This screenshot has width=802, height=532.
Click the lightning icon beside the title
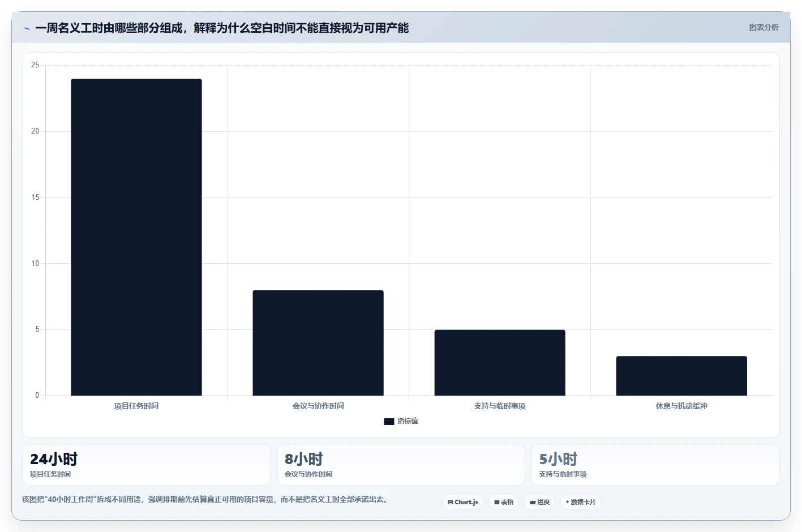pyautogui.click(x=27, y=28)
